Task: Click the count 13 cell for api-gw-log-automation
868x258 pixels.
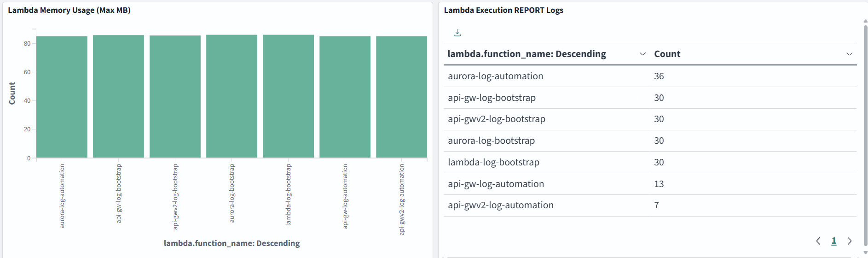Action: 659,184
